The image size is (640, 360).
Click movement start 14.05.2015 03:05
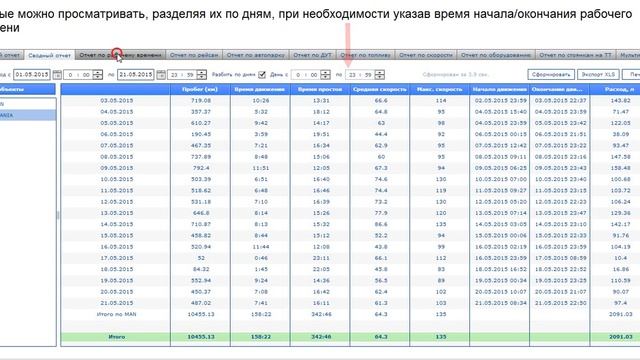point(500,224)
